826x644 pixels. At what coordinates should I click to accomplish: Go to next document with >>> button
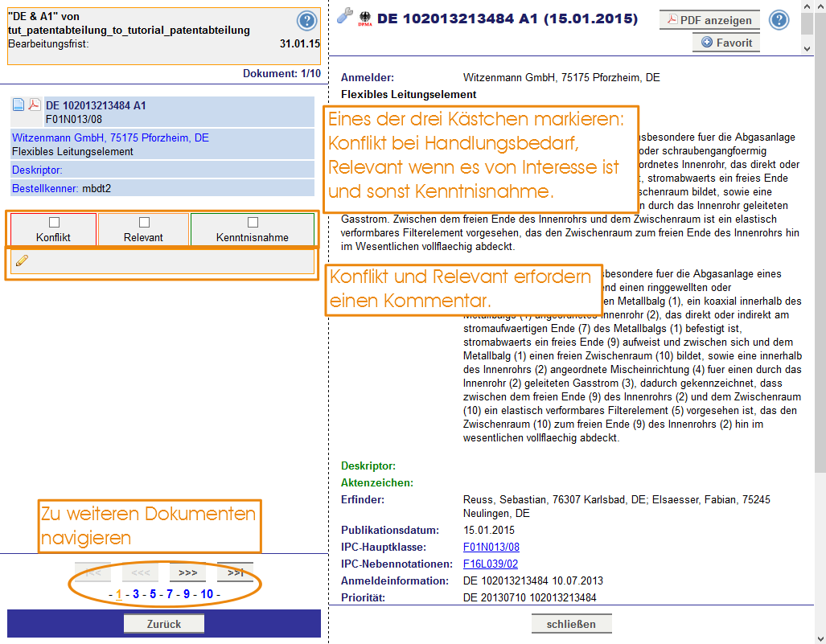coord(187,572)
